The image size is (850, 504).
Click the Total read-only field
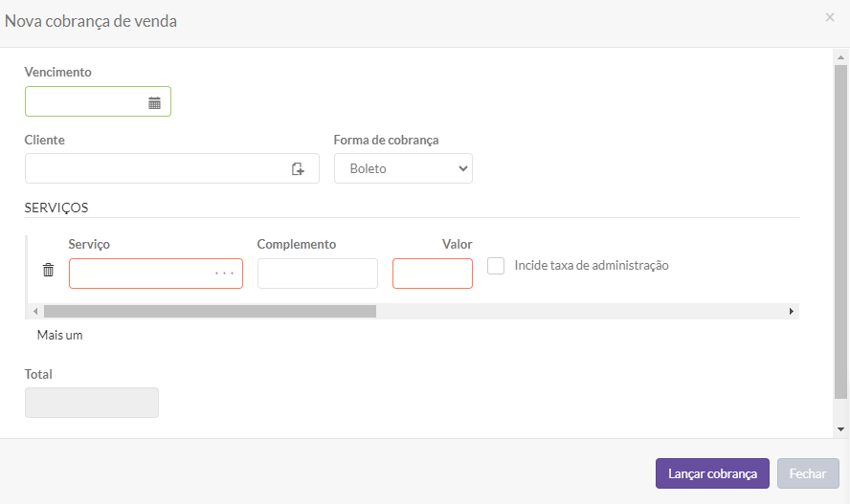click(x=92, y=403)
